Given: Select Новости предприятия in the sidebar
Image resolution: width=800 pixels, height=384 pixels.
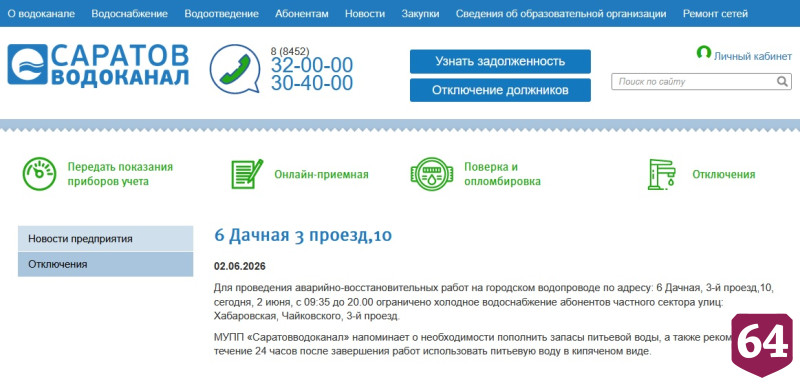Looking at the screenshot, I should click(x=106, y=239).
